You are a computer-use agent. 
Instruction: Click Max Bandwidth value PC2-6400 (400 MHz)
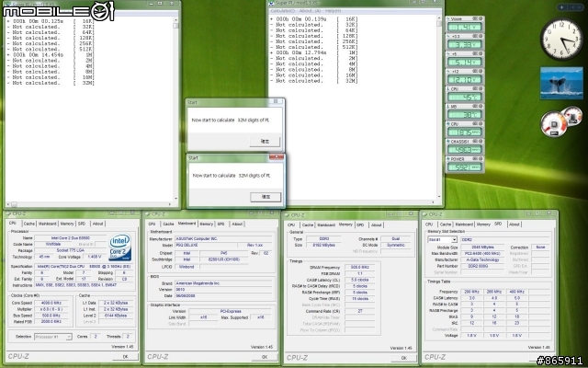click(x=482, y=254)
